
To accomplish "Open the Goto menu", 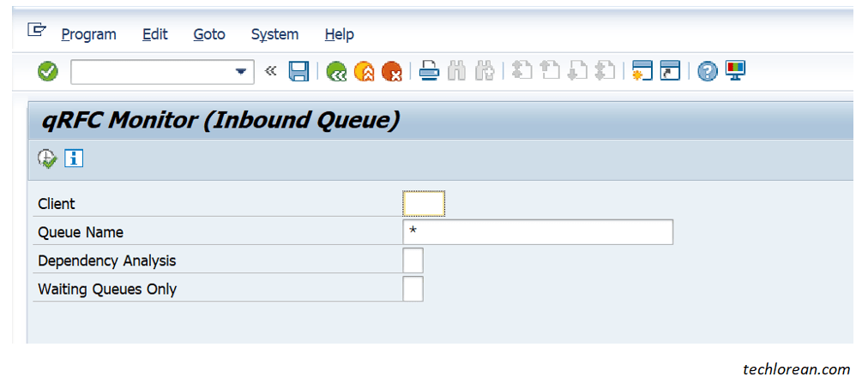I will [209, 35].
